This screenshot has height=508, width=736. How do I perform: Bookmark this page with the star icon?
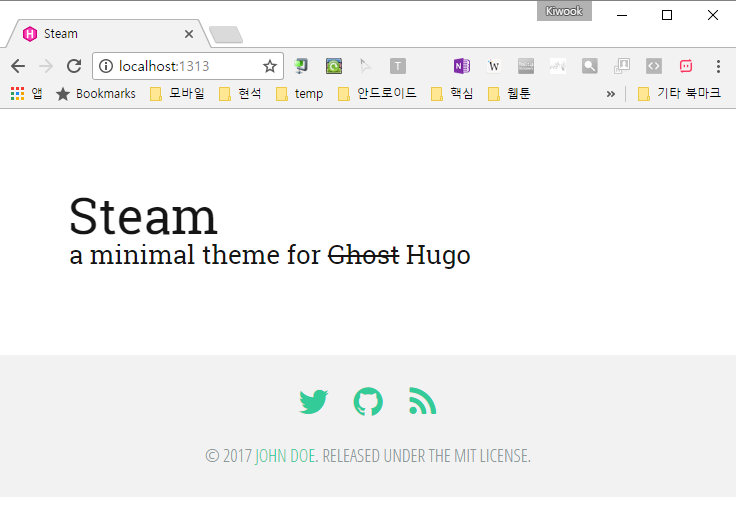point(269,66)
